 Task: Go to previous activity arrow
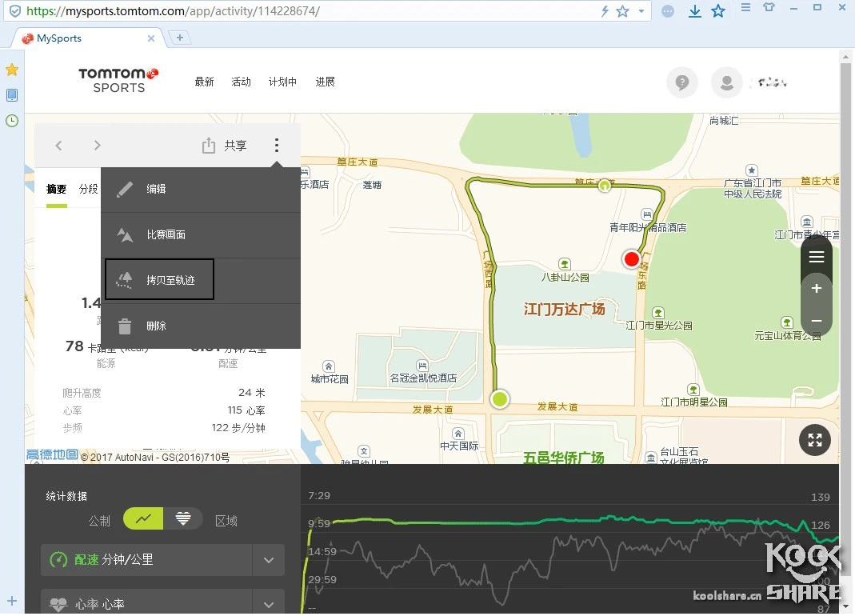(x=59, y=145)
